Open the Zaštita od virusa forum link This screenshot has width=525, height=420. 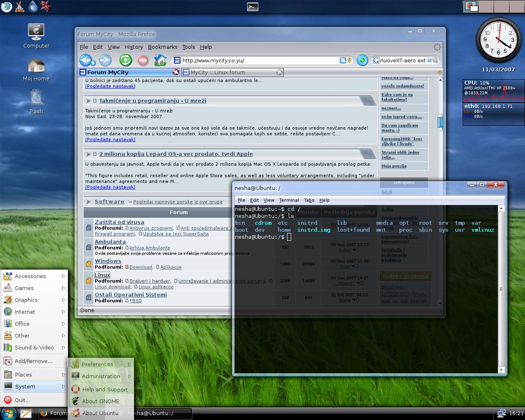(x=119, y=222)
